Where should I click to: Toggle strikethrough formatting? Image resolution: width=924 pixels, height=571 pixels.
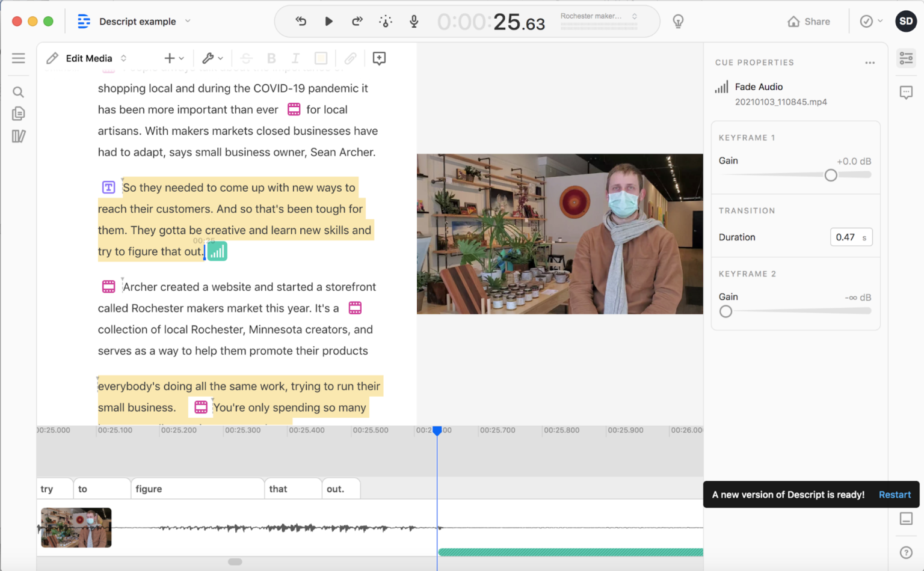click(x=246, y=58)
